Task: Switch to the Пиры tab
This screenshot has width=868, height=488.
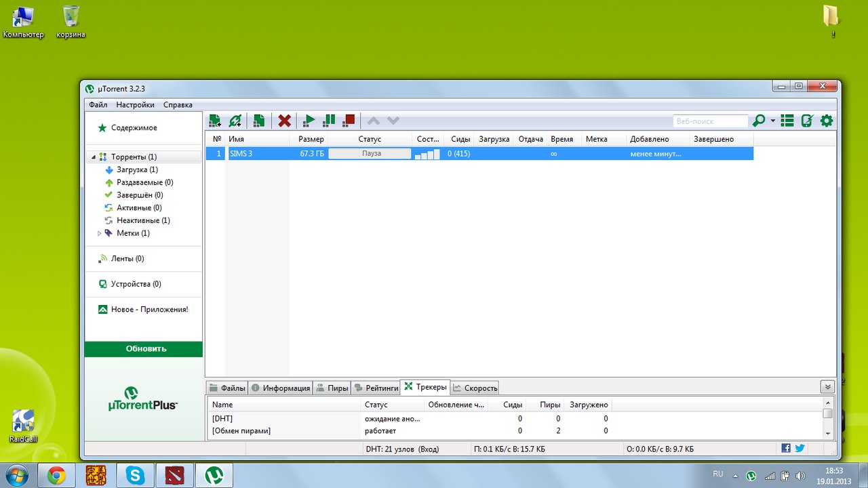Action: [x=332, y=388]
